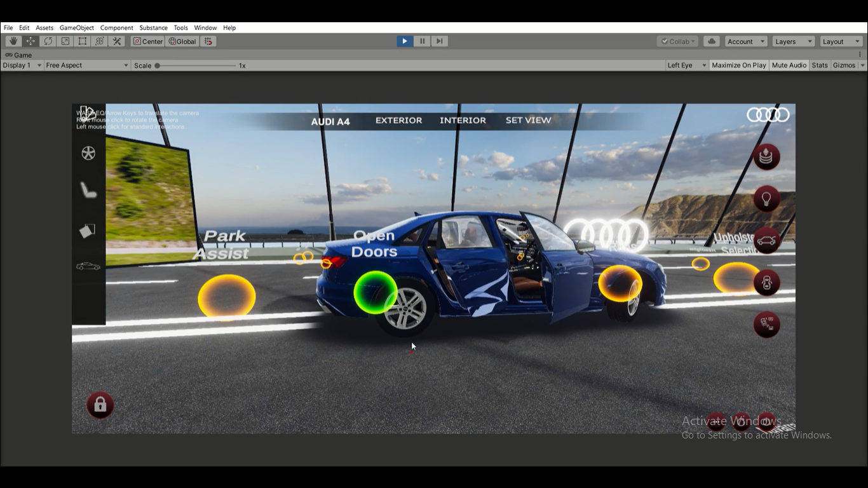The width and height of the screenshot is (868, 488).
Task: Select the car seat icon in sidebar
Action: click(x=88, y=189)
